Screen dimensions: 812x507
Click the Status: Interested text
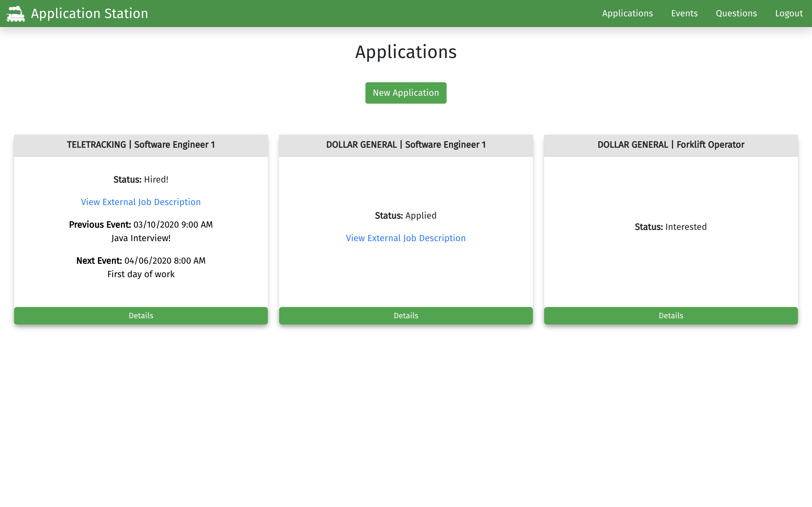pyautogui.click(x=670, y=227)
